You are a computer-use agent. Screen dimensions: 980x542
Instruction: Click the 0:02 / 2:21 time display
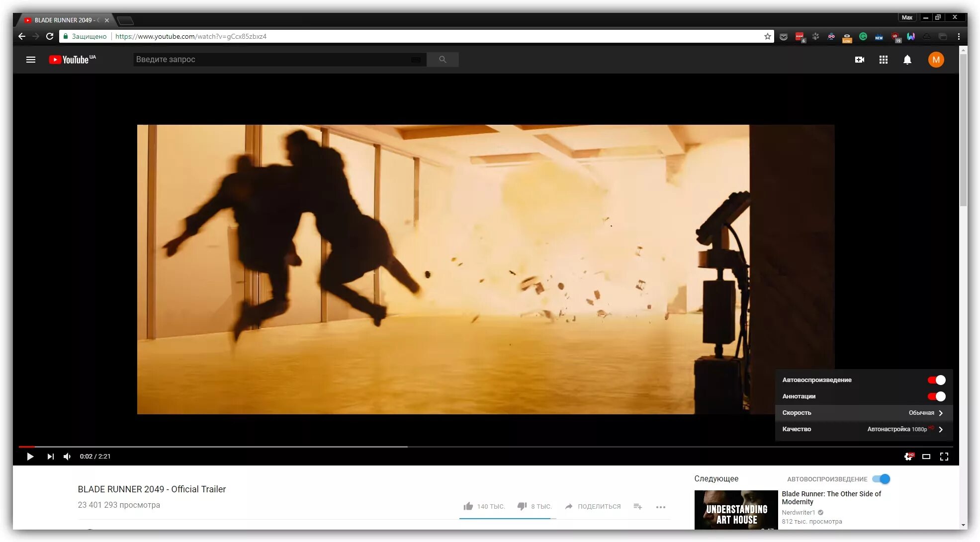(x=95, y=457)
